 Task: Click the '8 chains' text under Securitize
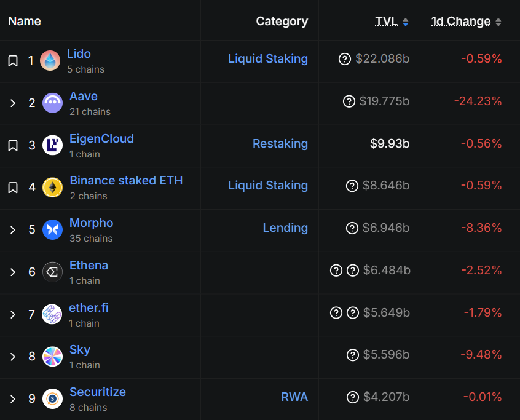[89, 408]
